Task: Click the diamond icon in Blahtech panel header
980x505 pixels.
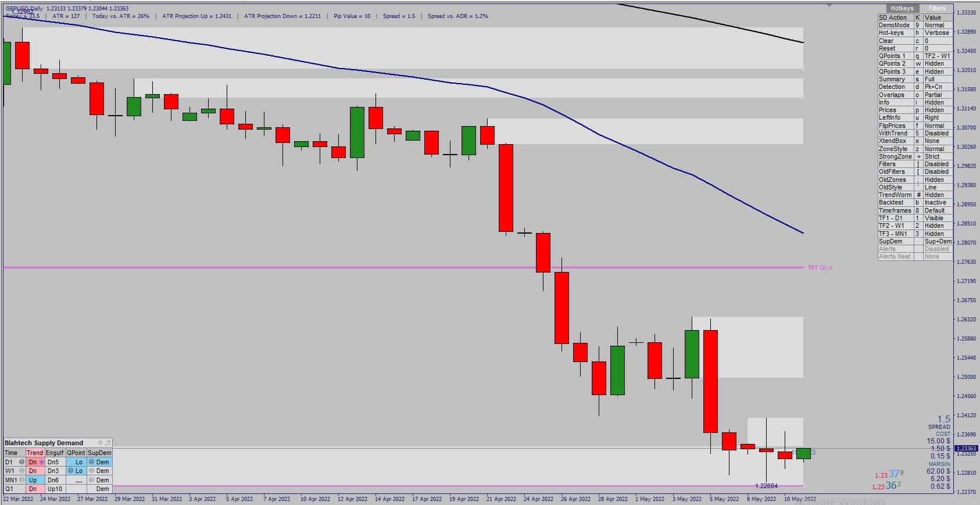Action: (100, 443)
